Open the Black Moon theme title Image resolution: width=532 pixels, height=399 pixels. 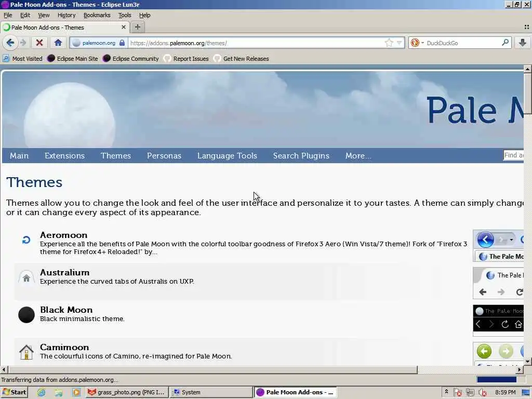(66, 310)
